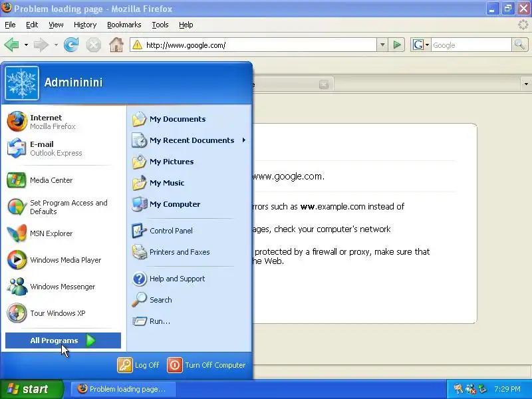
Task: Click the Adminininii snowflake user picture
Action: click(x=22, y=82)
